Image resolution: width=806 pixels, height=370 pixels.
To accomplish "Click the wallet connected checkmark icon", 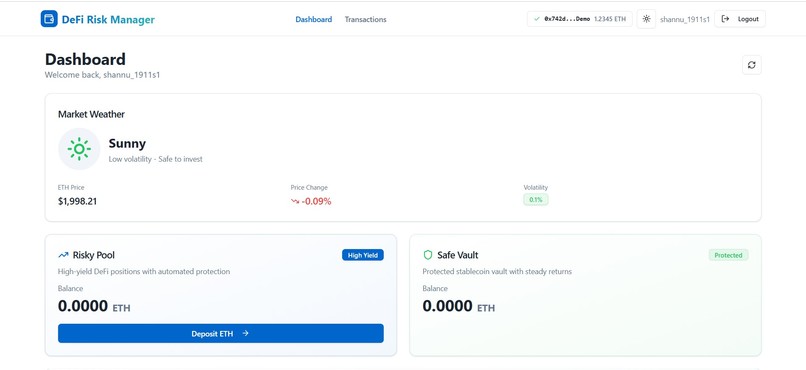I will pyautogui.click(x=537, y=19).
